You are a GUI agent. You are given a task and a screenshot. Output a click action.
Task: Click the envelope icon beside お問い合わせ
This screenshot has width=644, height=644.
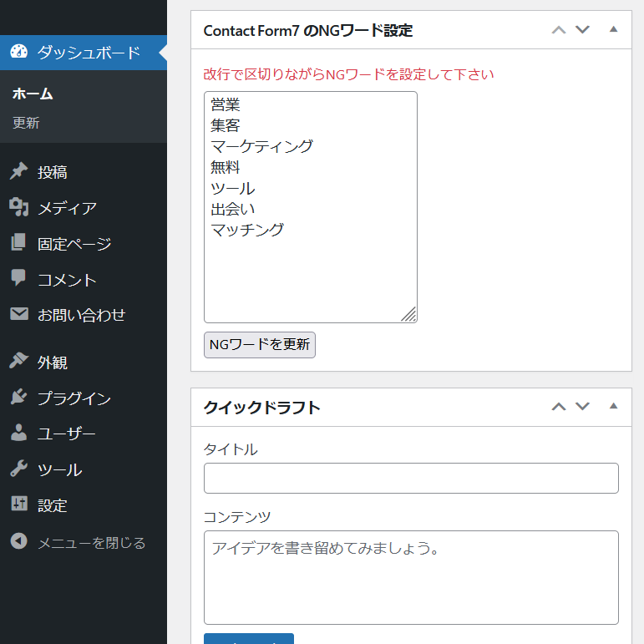(19, 314)
